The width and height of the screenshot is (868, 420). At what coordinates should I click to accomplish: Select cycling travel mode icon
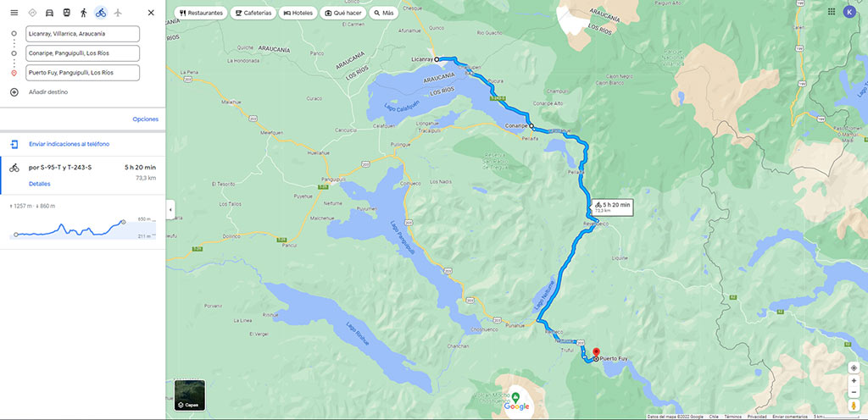pos(101,13)
